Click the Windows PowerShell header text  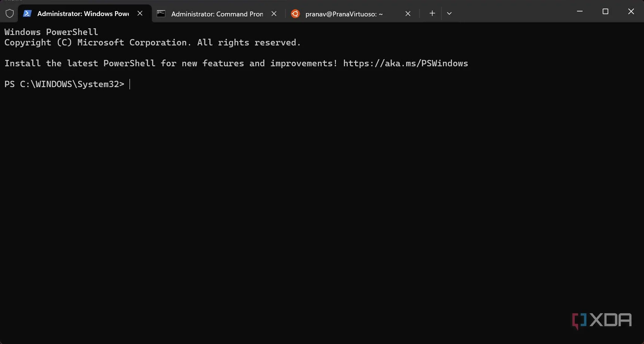pos(51,32)
